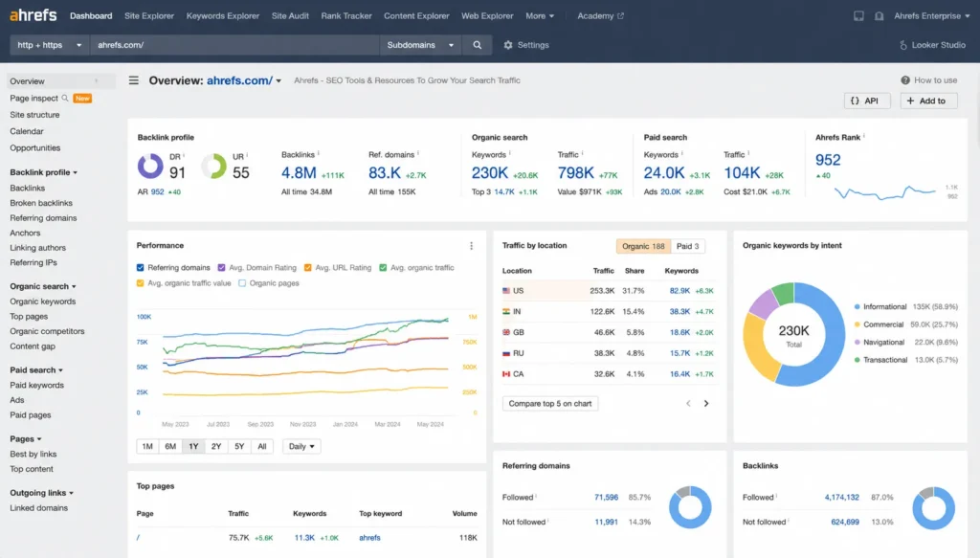Open Performance panel three-dot menu
This screenshot has width=980, height=558.
click(471, 246)
